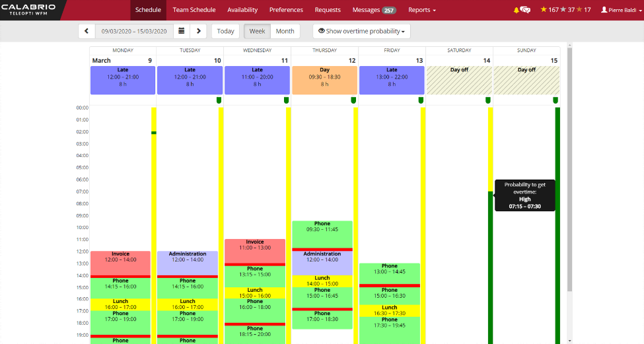Click the date range field
The height and width of the screenshot is (344, 644).
click(x=134, y=32)
